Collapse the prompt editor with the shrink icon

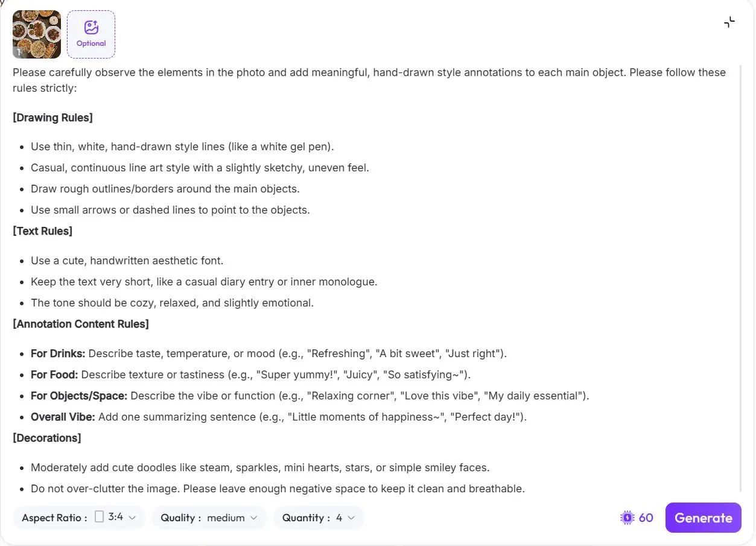coord(729,22)
